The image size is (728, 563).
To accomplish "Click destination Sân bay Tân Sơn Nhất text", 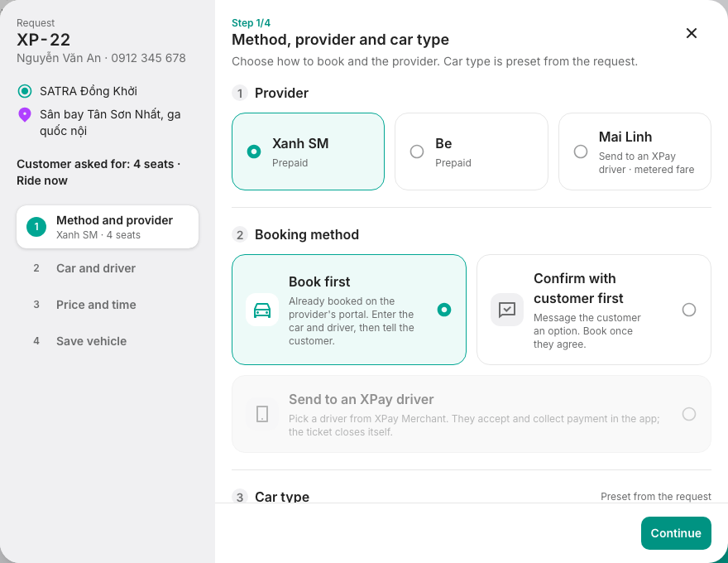I will point(110,123).
